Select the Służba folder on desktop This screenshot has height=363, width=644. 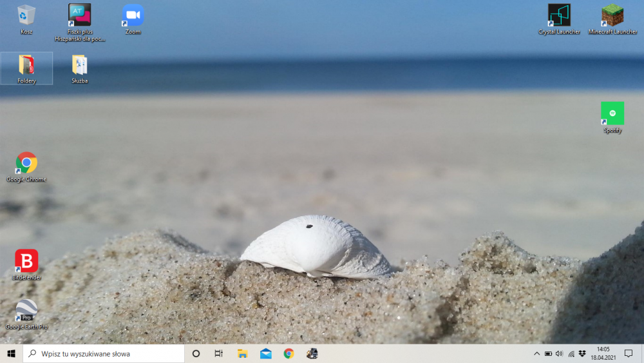pos(80,66)
